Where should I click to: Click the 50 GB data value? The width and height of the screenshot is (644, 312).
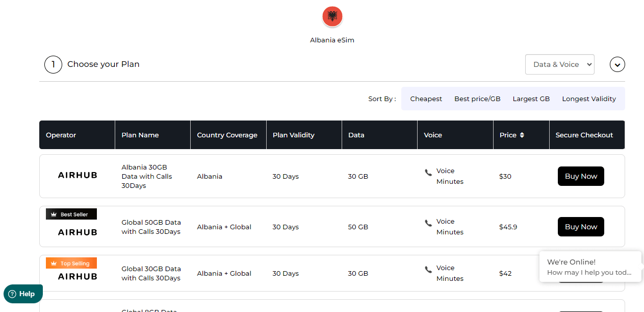pos(358,227)
